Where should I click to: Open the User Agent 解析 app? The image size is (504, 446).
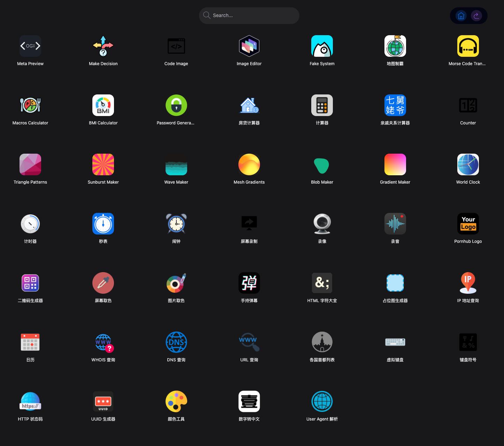[322, 402]
